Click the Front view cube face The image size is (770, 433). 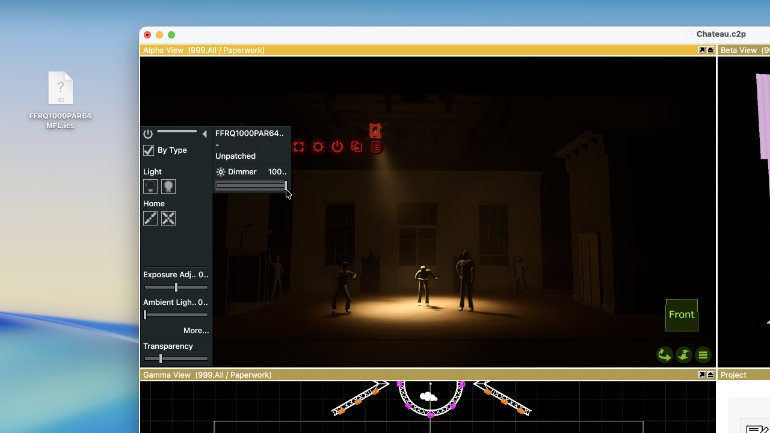click(x=681, y=315)
